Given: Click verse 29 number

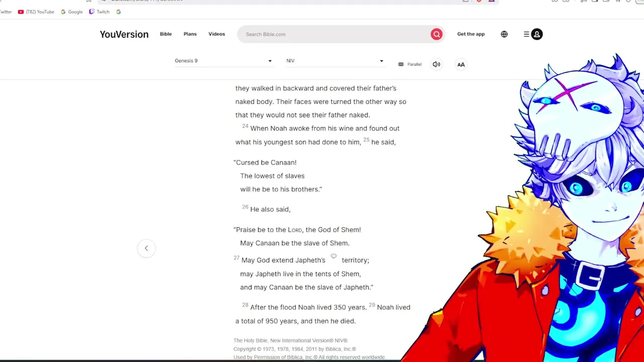Looking at the screenshot, I should 372,305.
